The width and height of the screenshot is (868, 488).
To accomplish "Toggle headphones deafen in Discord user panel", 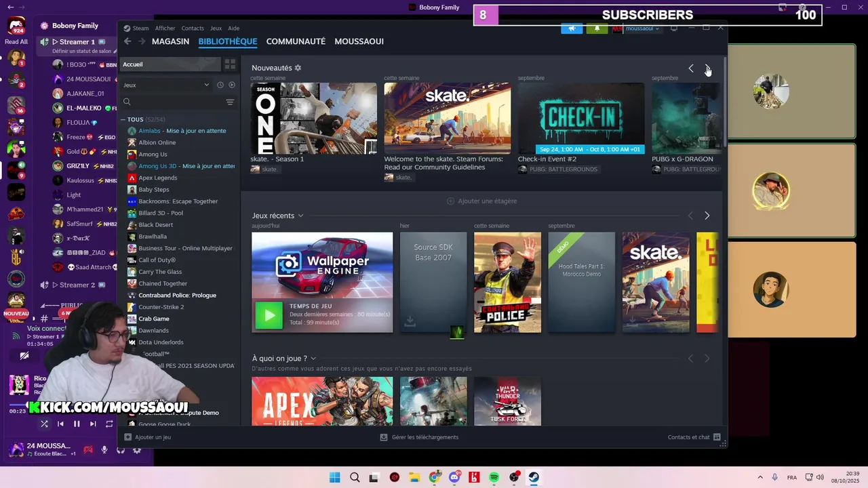I will click(121, 449).
